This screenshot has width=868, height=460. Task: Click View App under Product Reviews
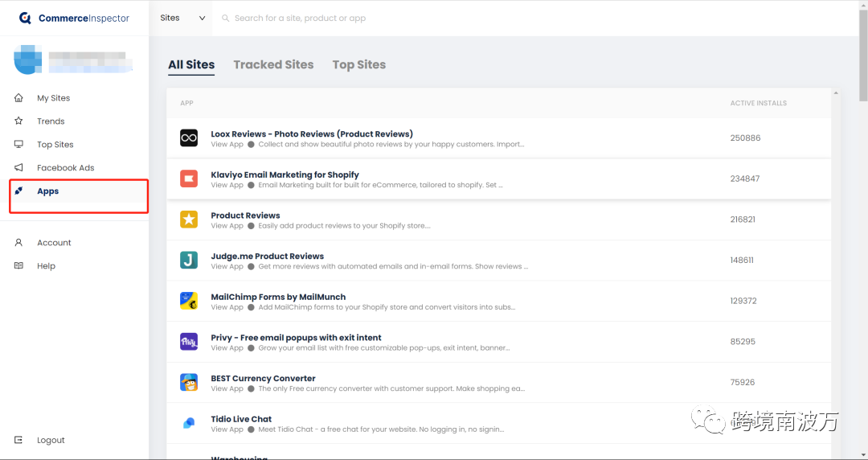(x=227, y=225)
